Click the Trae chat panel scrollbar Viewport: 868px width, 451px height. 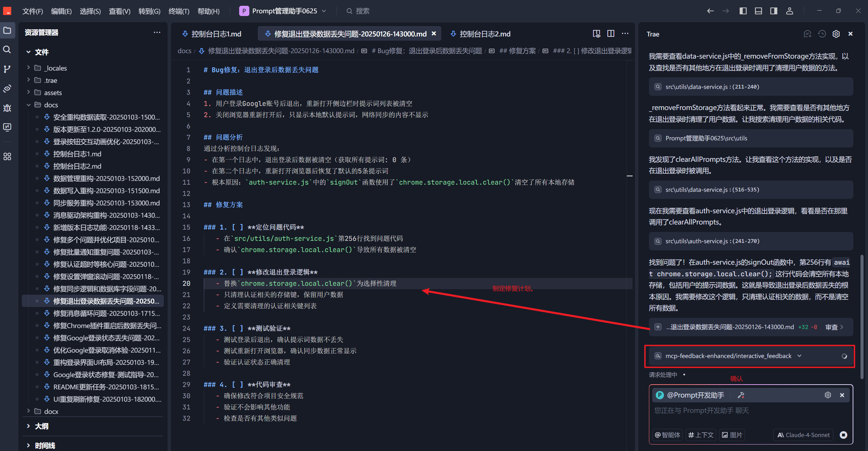click(862, 317)
